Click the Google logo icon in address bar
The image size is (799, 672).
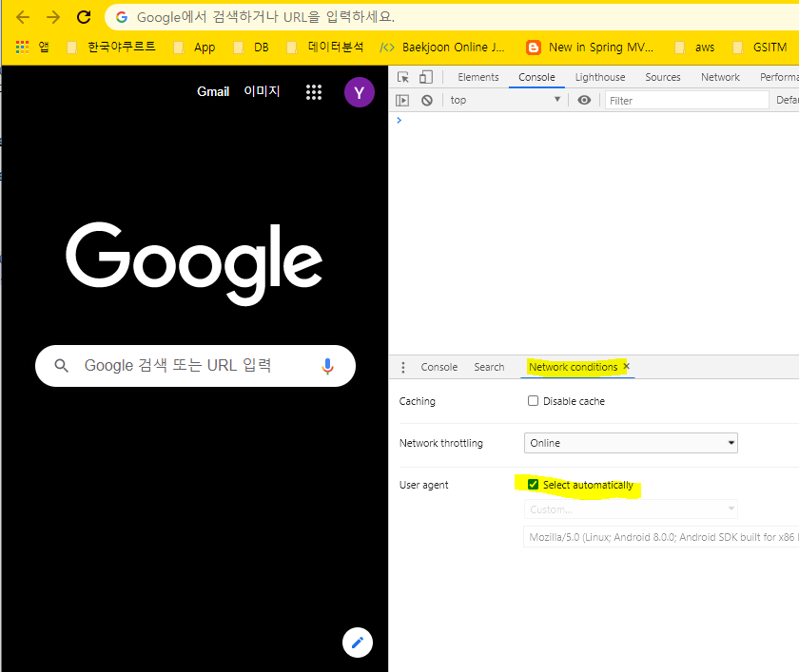[122, 17]
